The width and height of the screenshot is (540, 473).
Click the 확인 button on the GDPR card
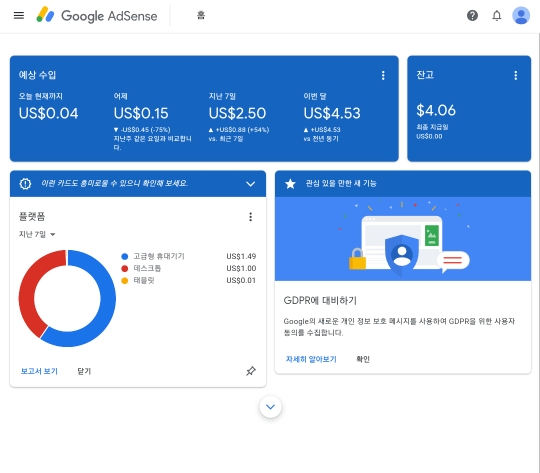(363, 359)
